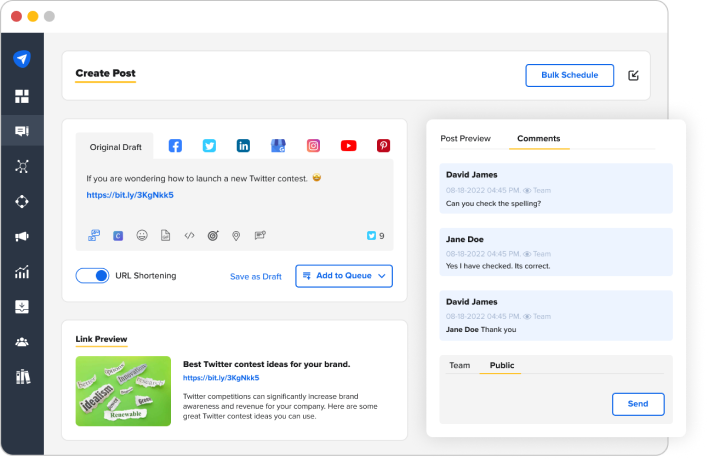Switch to the Post Preview tab
The image size is (708, 459).
pyautogui.click(x=466, y=139)
